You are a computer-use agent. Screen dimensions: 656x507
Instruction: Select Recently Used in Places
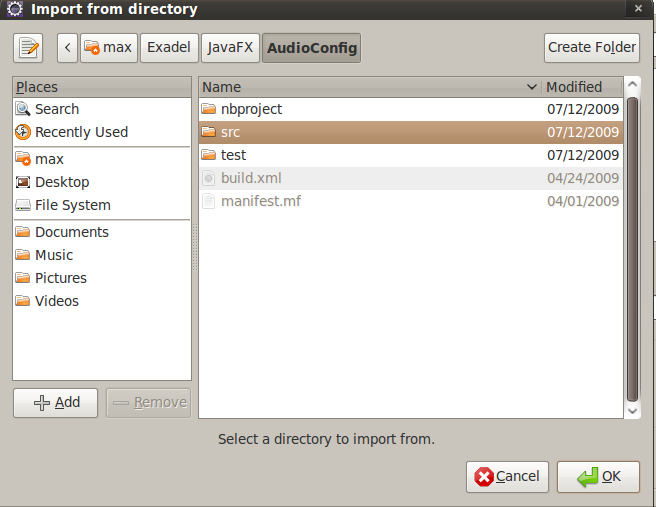[x=81, y=132]
